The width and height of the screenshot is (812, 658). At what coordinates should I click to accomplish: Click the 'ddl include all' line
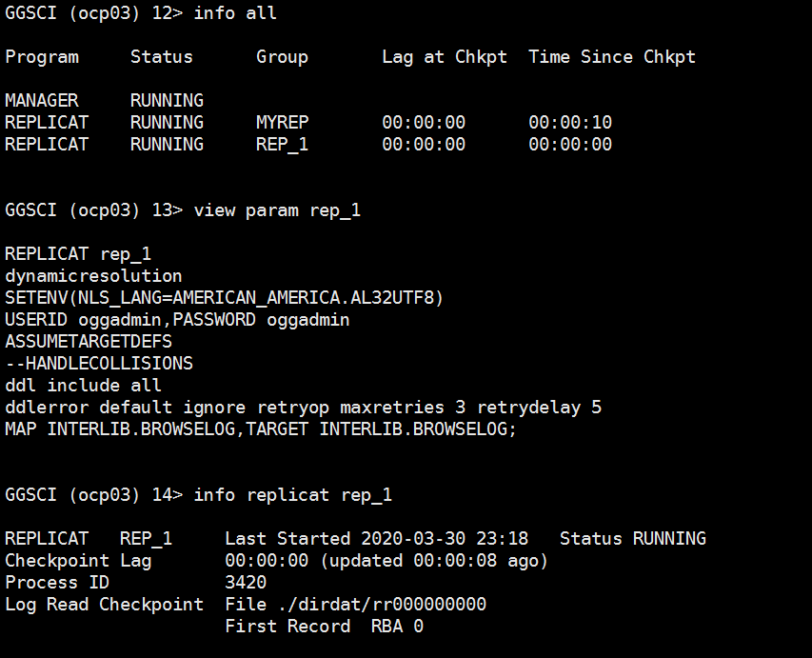83,386
